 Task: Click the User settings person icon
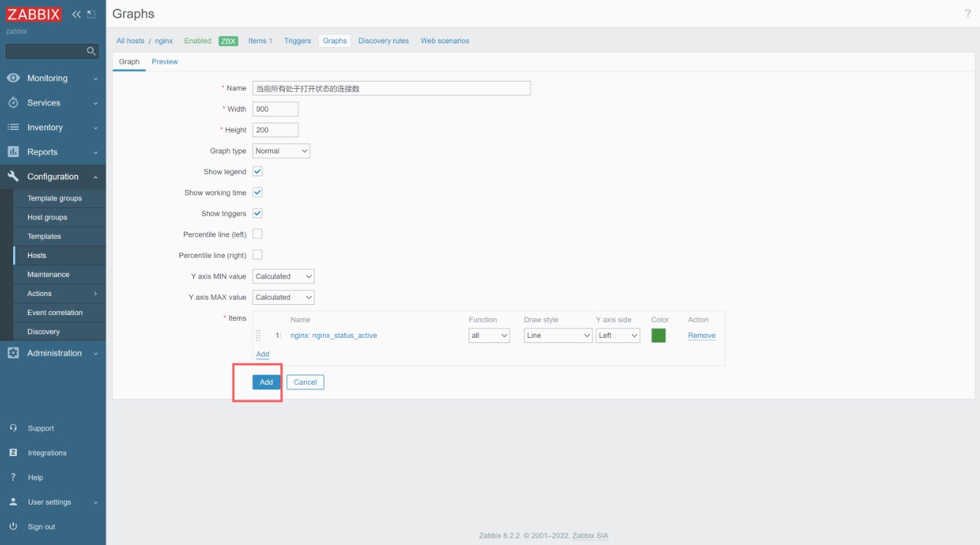[13, 502]
